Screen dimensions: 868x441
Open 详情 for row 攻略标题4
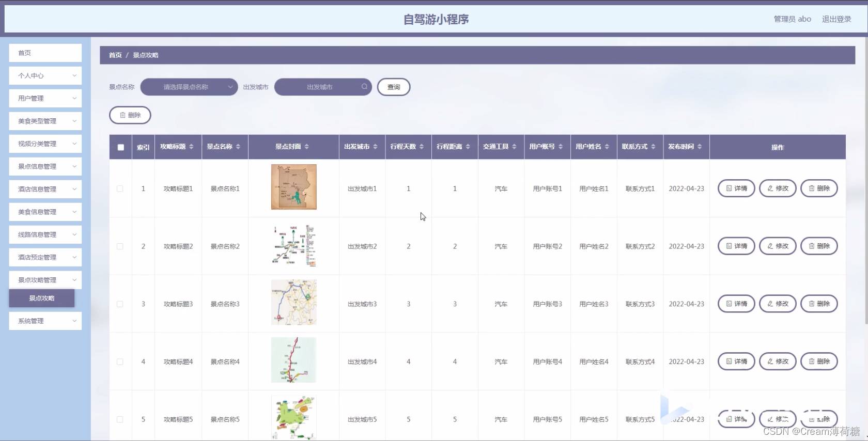click(x=736, y=361)
